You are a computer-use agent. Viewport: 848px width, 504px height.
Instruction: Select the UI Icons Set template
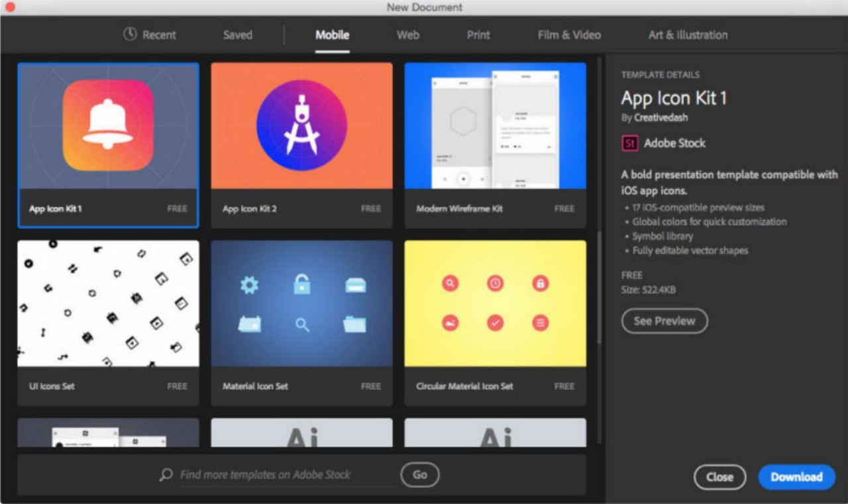click(108, 323)
